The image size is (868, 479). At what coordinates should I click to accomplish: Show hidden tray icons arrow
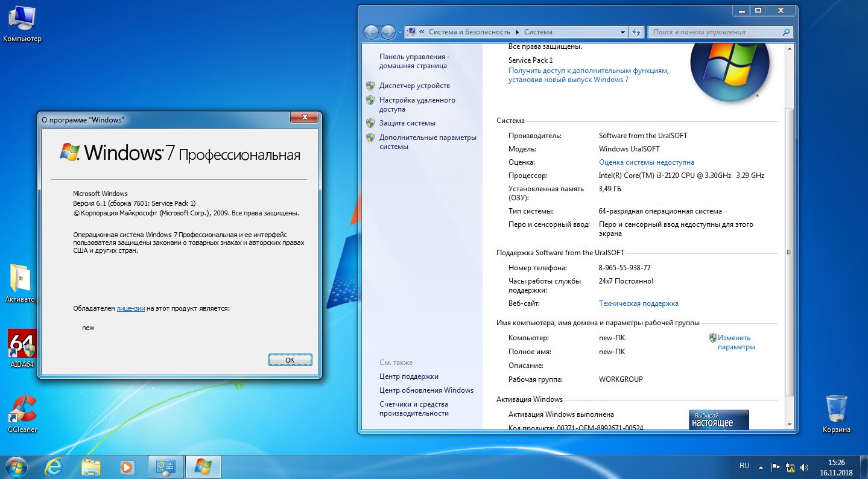point(761,467)
